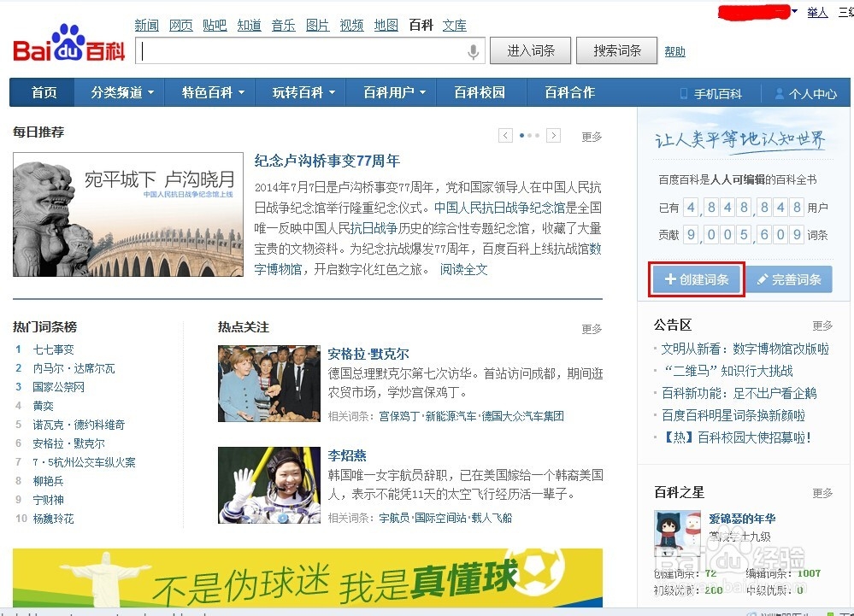Click the carousel previous arrow
The width and height of the screenshot is (854, 616).
click(506, 135)
